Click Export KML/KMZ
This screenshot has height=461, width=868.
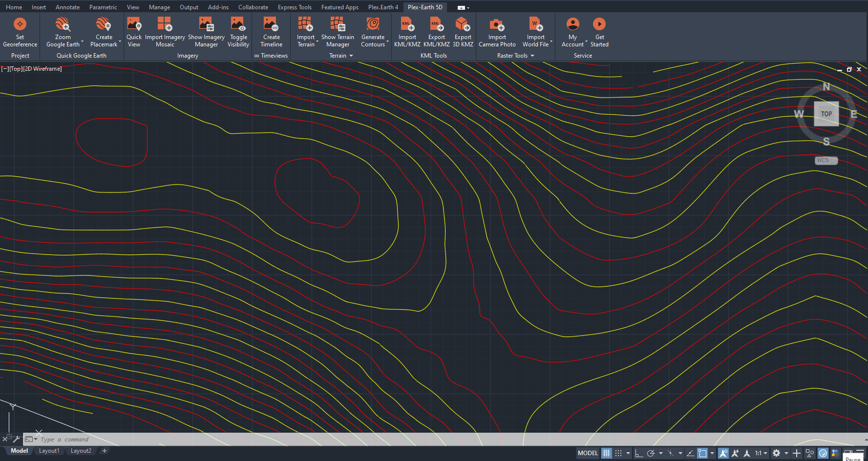tap(437, 32)
